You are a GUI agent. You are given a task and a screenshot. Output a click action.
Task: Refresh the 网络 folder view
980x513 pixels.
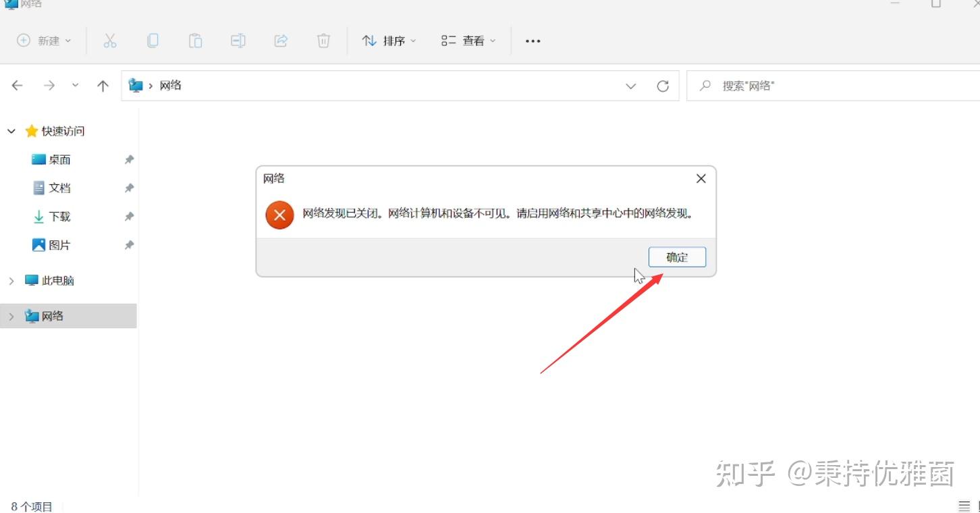coord(663,86)
